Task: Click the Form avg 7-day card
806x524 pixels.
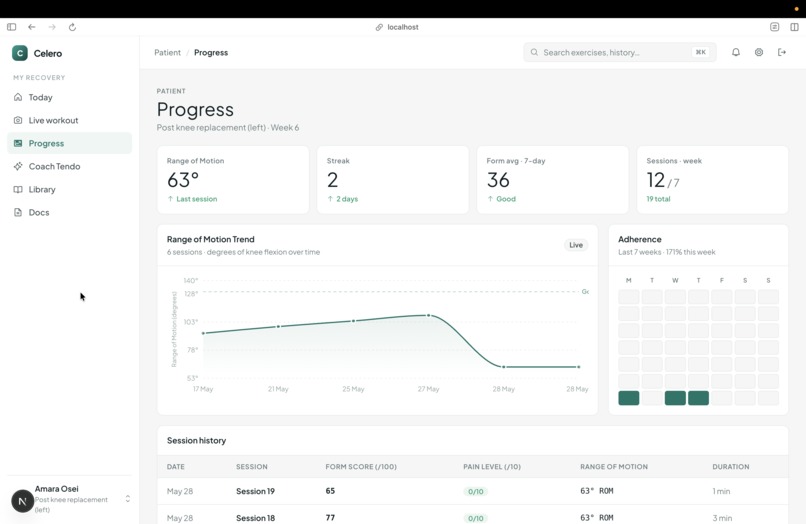Action: [553, 179]
